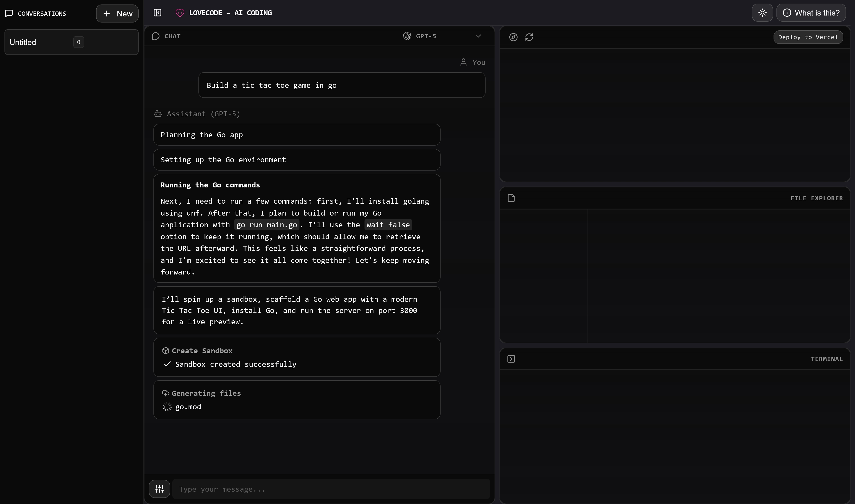Click the CONVERSATIONS heading

(x=42, y=13)
